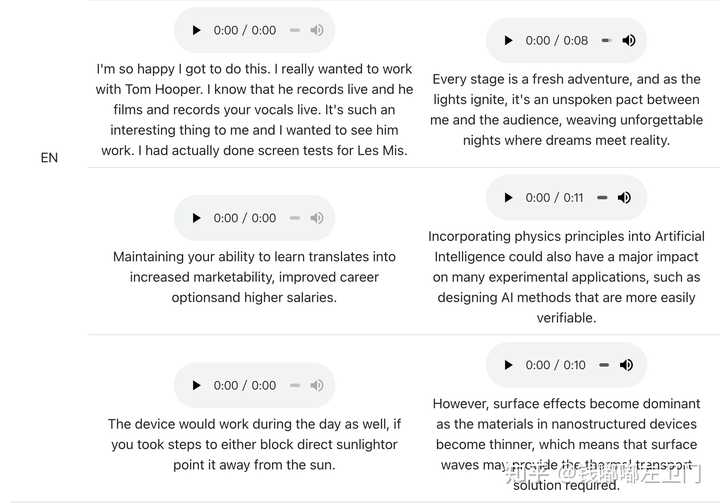Seek within the 0:11 audio progress bar
This screenshot has width=720, height=503.
point(602,198)
